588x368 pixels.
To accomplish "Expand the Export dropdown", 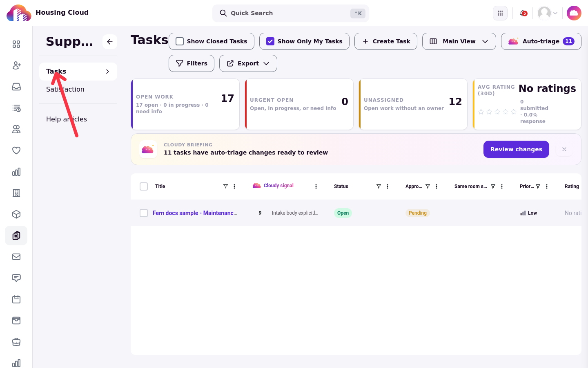I will pyautogui.click(x=248, y=63).
